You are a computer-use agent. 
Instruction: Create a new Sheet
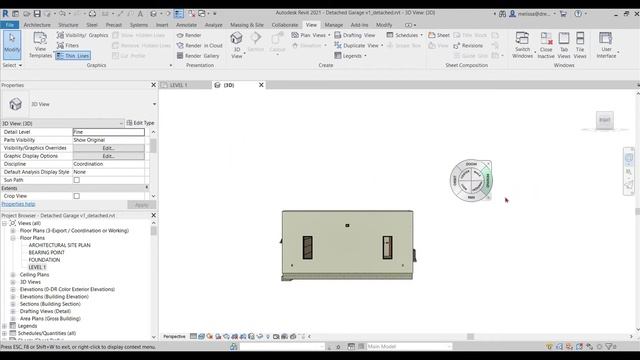(x=439, y=35)
